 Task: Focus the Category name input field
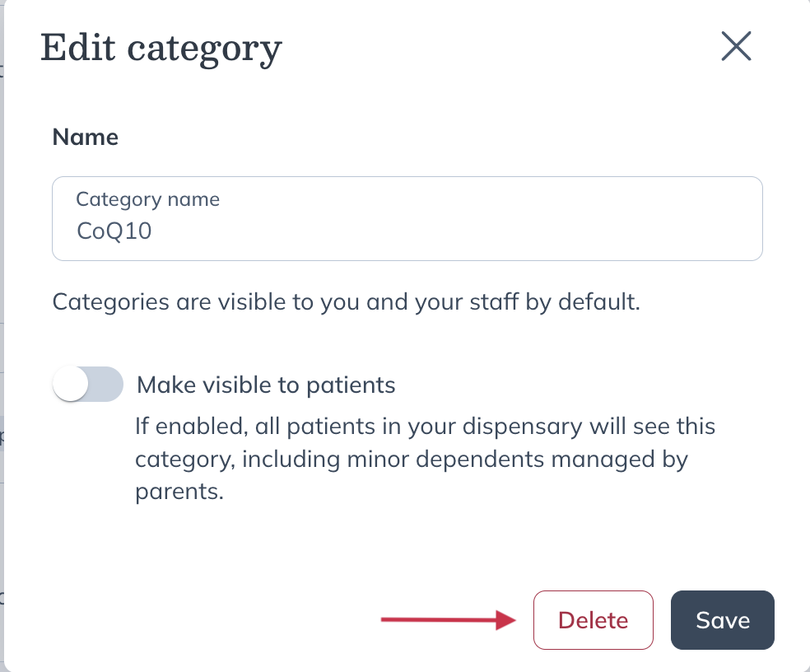(407, 219)
